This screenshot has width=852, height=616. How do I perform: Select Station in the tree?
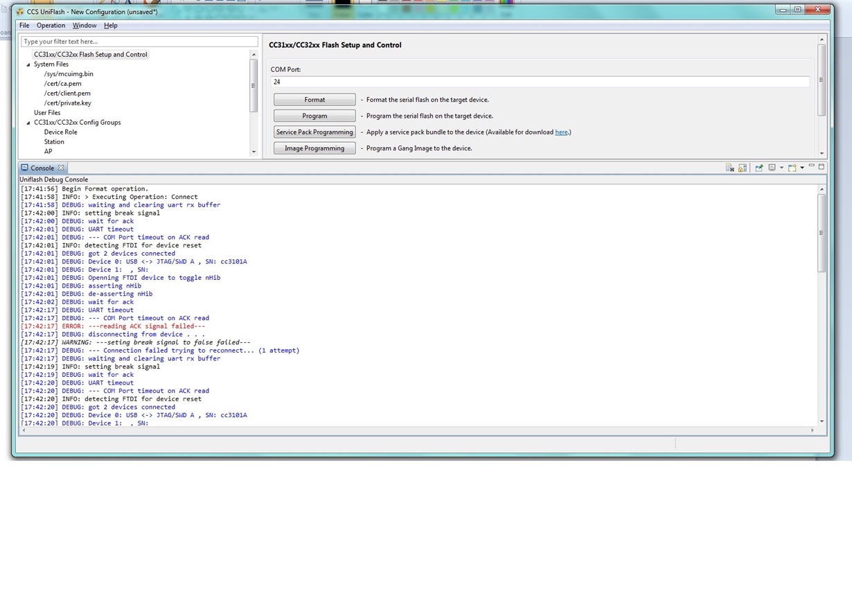(54, 141)
